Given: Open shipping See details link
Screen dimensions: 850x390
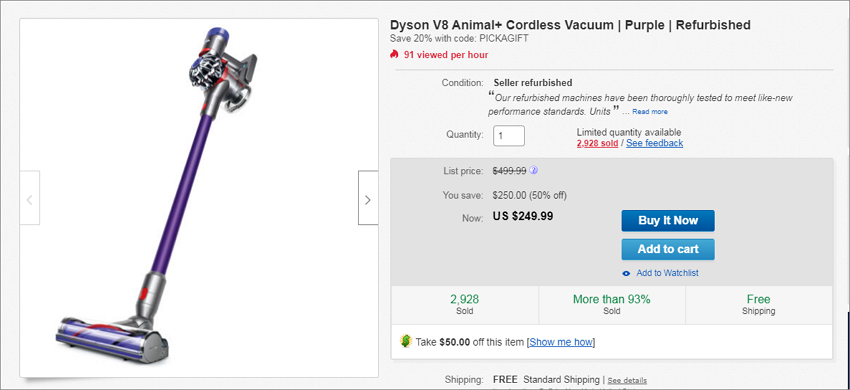Looking at the screenshot, I should pos(627,380).
